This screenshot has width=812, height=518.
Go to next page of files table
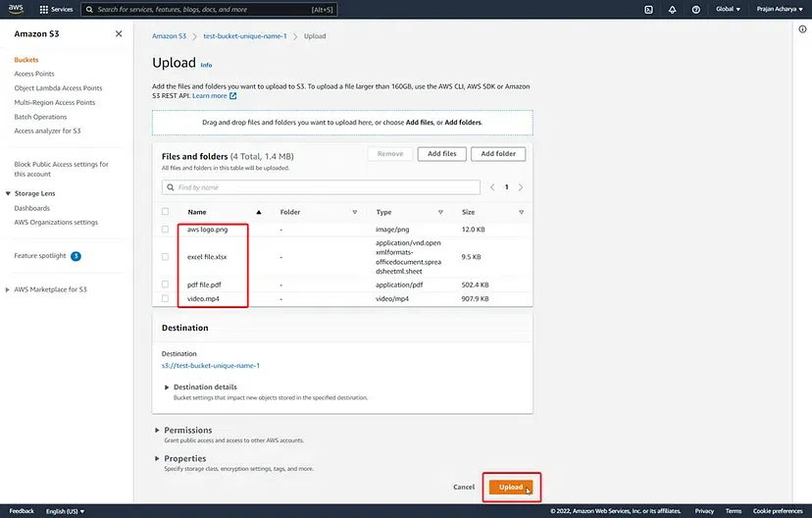point(521,187)
